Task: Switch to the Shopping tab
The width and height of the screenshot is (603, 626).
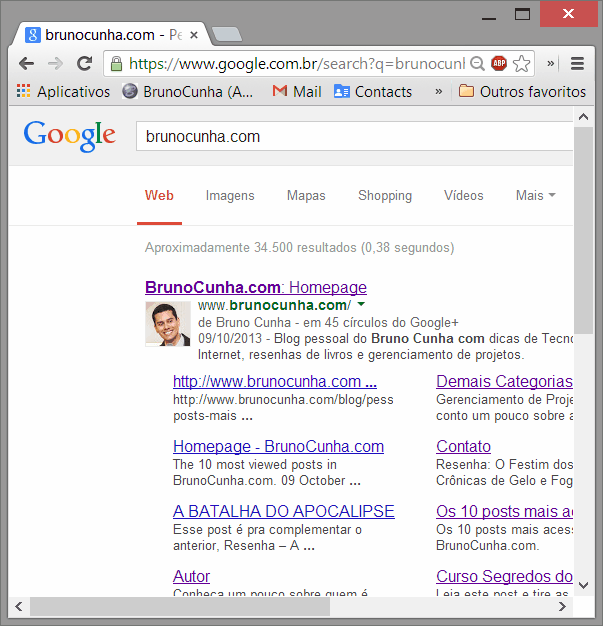Action: [x=385, y=196]
